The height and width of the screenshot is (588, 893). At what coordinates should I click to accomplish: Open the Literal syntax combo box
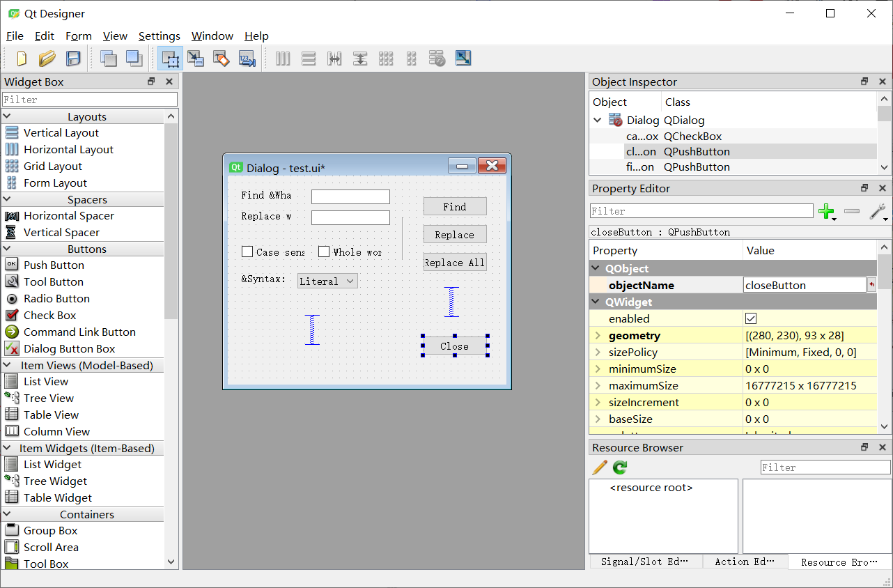point(327,281)
